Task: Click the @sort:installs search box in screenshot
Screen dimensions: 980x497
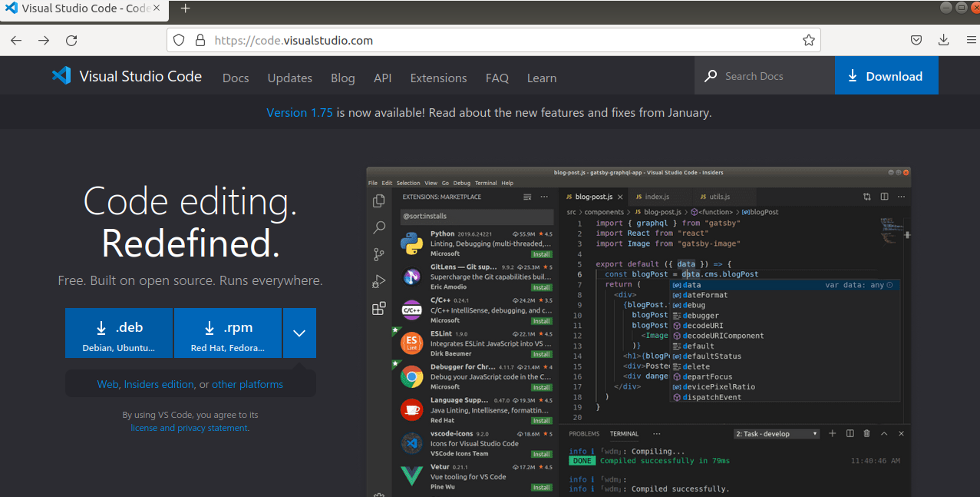Action: (x=476, y=217)
